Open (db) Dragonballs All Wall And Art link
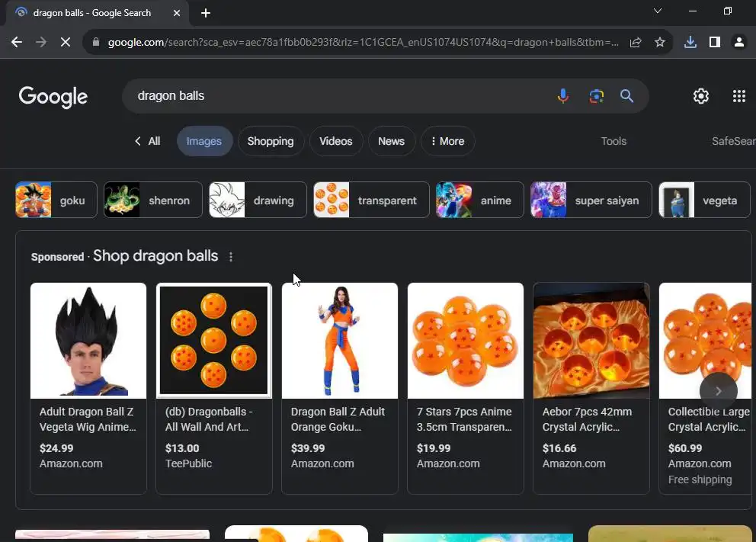756x542 pixels. point(209,419)
